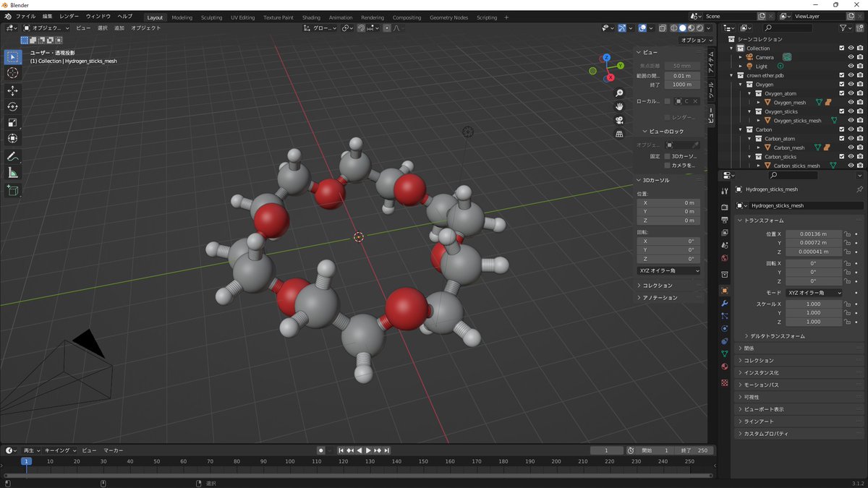Hide Light in viewport via eye icon
Viewport: 868px width, 488px height.
click(x=851, y=66)
